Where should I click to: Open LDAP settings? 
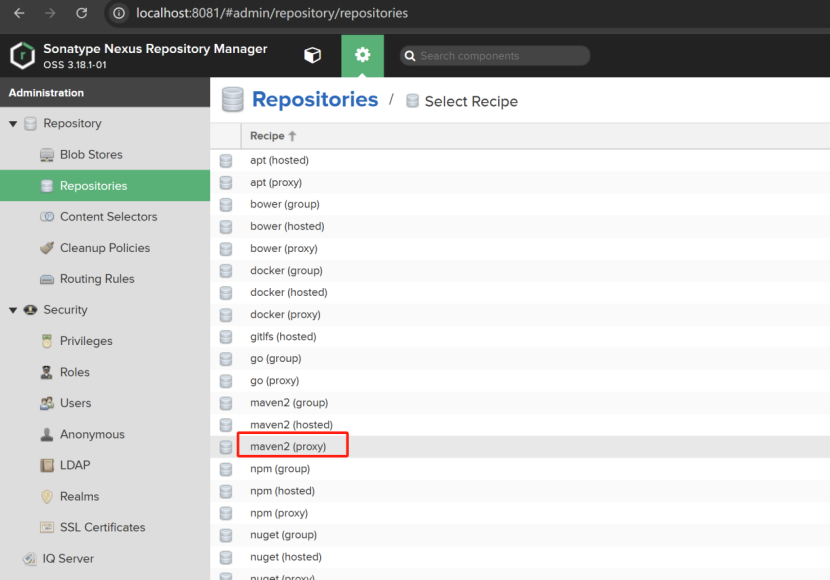pos(75,465)
